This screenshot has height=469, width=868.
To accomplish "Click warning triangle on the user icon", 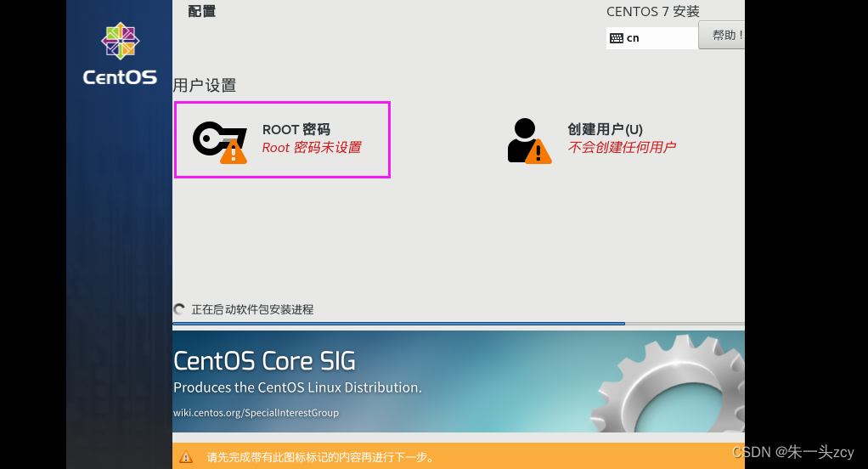I will point(538,153).
